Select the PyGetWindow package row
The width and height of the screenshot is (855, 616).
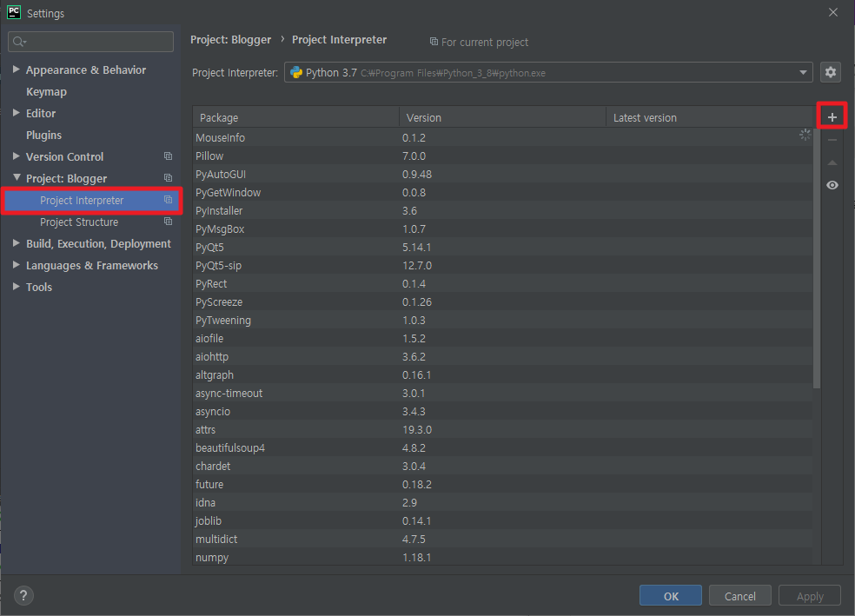tap(503, 192)
